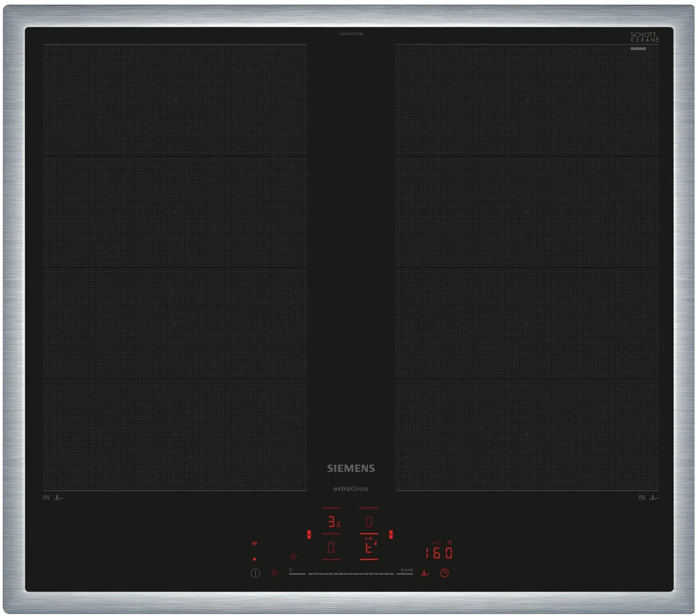Touch the boost end of the power slider
698x616 pixels.
[405, 573]
